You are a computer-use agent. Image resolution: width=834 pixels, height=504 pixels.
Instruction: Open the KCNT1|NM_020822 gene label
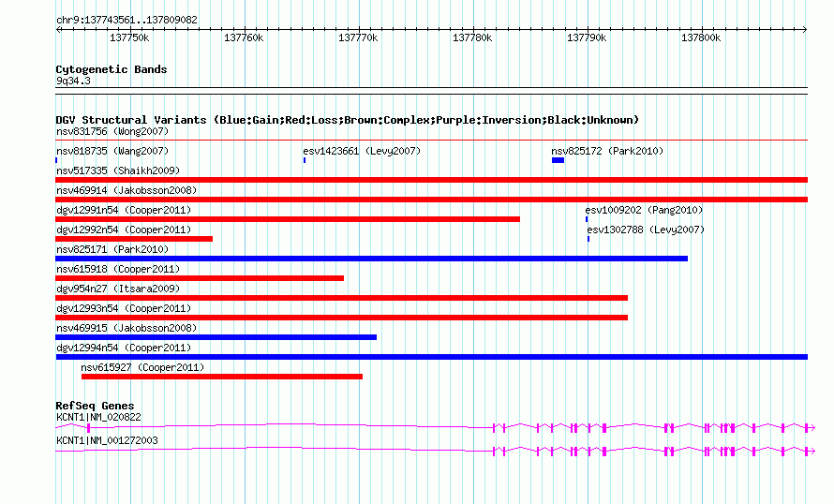[x=98, y=417]
